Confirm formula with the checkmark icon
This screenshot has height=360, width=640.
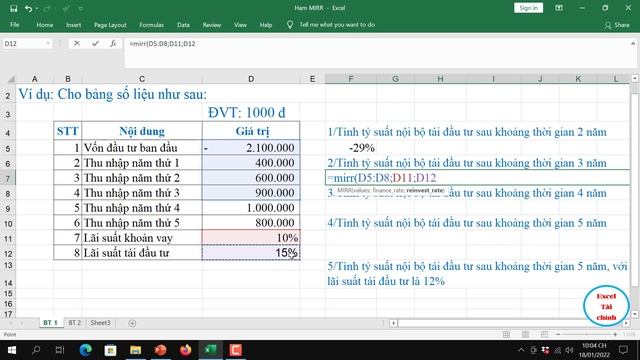95,43
